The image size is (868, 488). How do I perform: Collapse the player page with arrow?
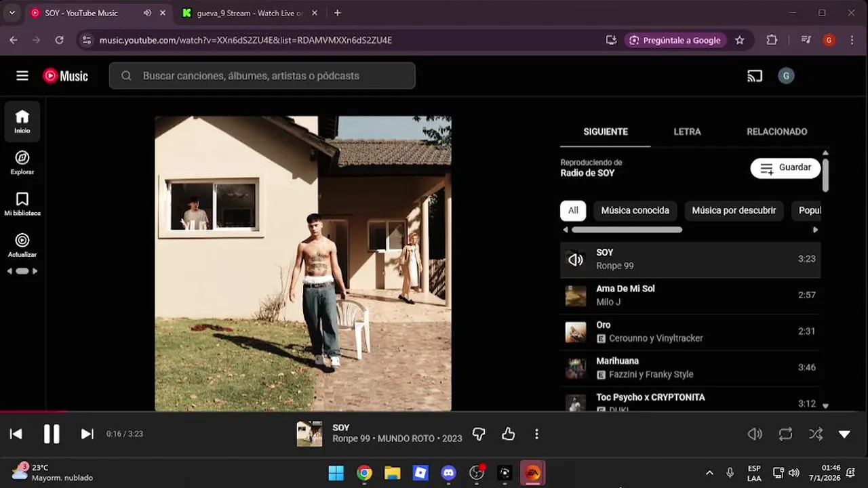click(x=844, y=434)
